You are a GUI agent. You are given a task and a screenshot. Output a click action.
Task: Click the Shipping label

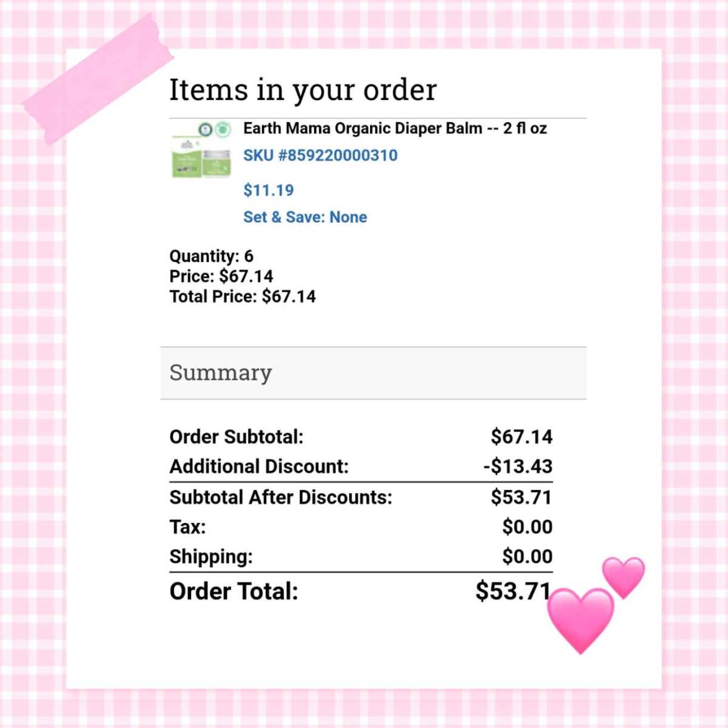tap(211, 556)
